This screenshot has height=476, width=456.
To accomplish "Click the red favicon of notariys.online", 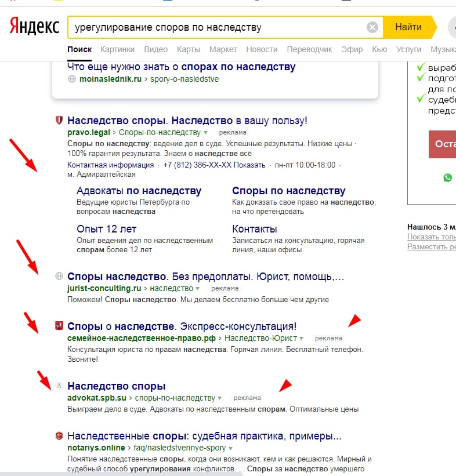I will pos(59,436).
